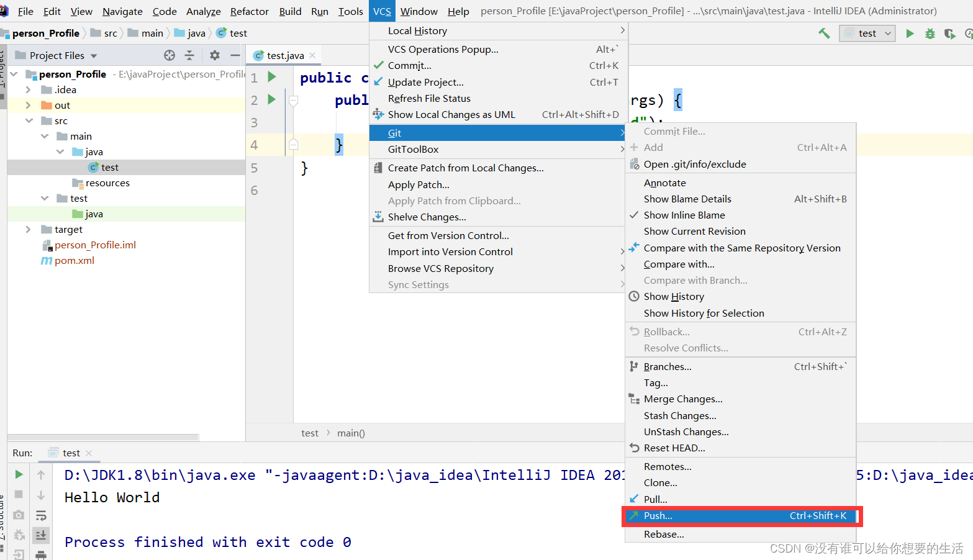Open the test run configuration dropdown
The width and height of the screenshot is (973, 560).
pos(867,34)
